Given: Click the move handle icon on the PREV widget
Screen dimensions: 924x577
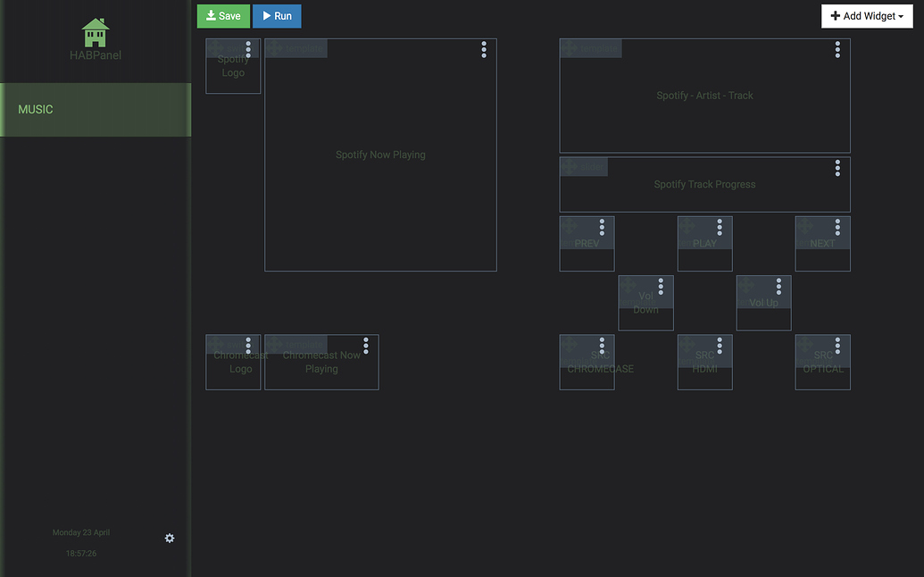Looking at the screenshot, I should click(x=571, y=224).
